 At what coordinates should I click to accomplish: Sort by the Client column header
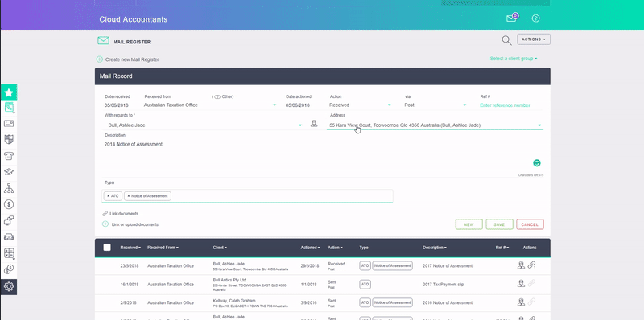(x=220, y=248)
